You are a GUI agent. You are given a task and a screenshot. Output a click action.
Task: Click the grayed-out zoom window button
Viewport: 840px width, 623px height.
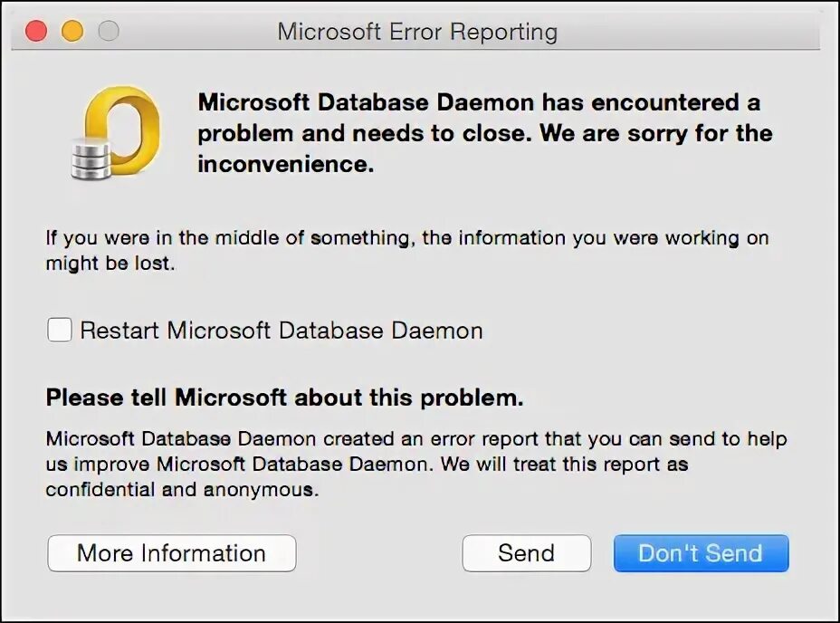tap(109, 32)
